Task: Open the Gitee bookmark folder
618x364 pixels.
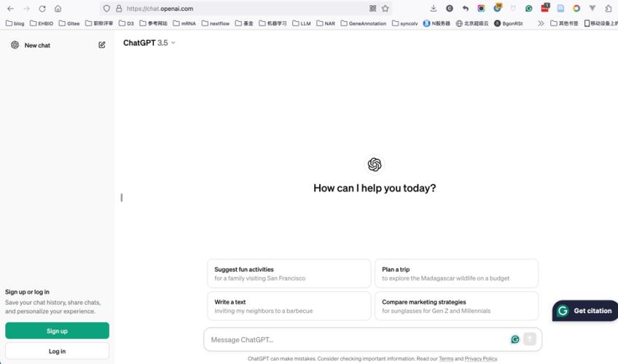Action: coord(69,23)
